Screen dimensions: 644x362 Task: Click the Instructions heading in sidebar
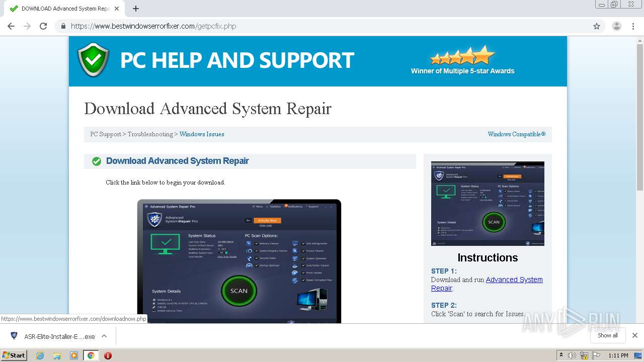488,257
